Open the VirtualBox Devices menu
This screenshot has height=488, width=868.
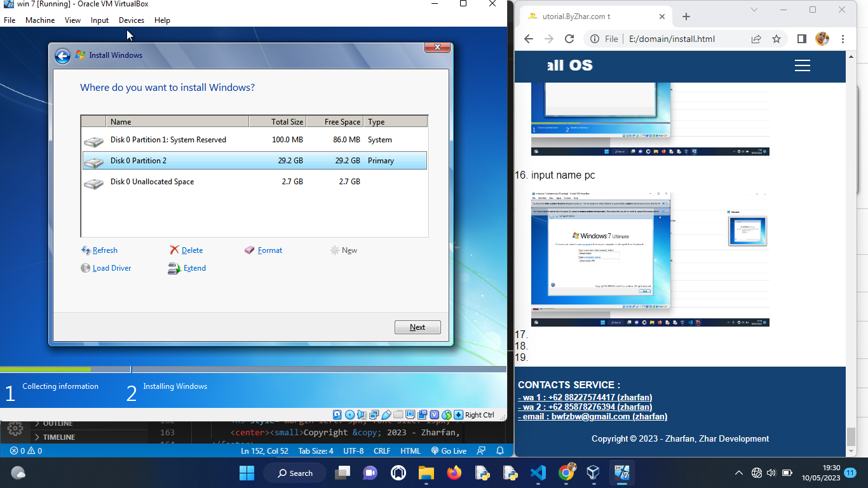132,20
